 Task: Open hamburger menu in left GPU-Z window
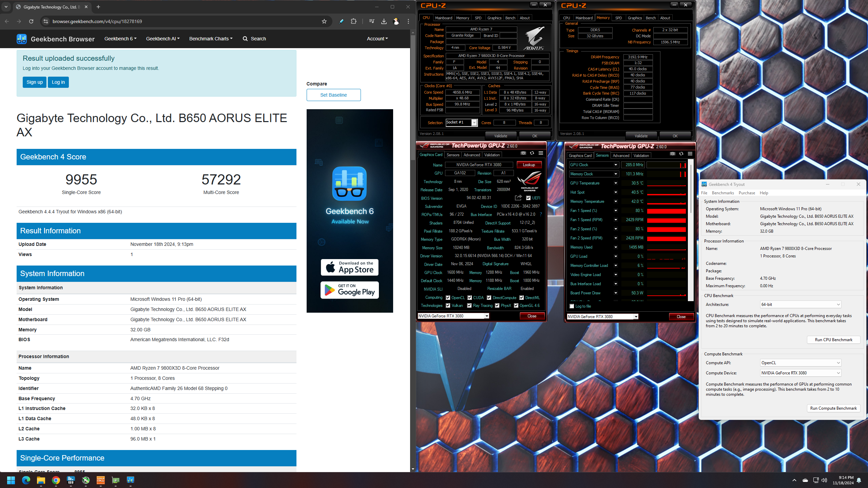[541, 153]
